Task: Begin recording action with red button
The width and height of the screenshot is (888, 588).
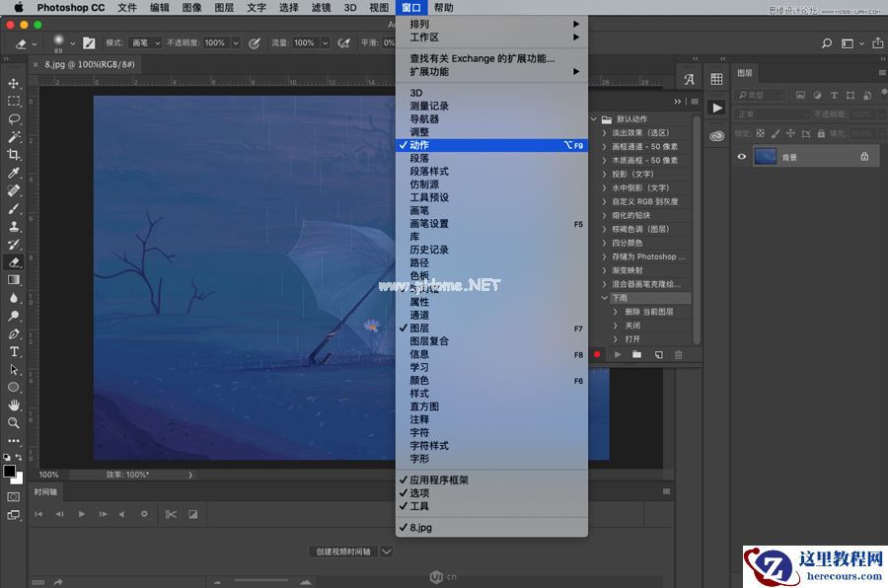Action: [x=597, y=354]
